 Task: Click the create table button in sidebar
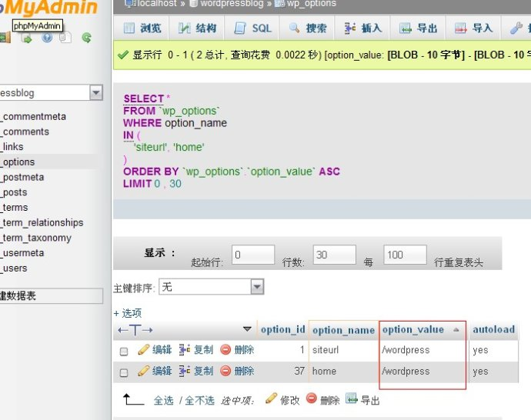51,296
